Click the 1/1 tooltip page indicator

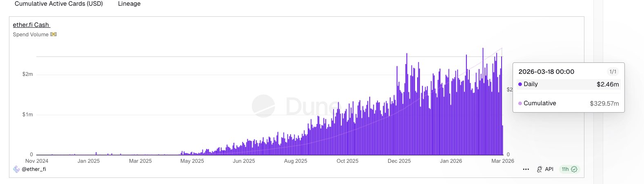[613, 72]
